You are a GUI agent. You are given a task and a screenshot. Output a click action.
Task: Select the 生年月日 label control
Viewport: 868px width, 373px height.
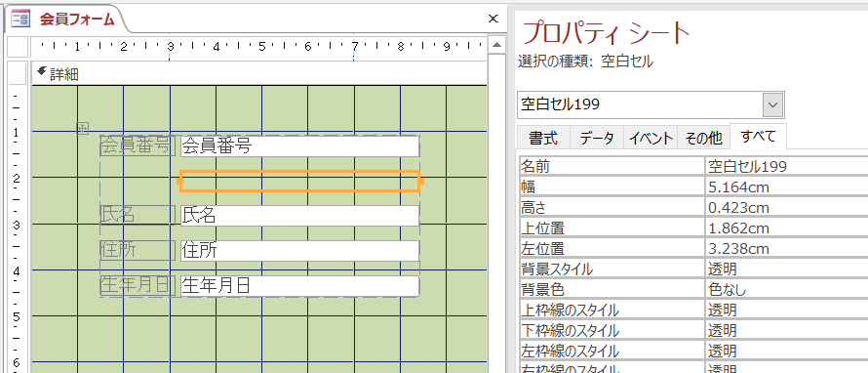138,285
